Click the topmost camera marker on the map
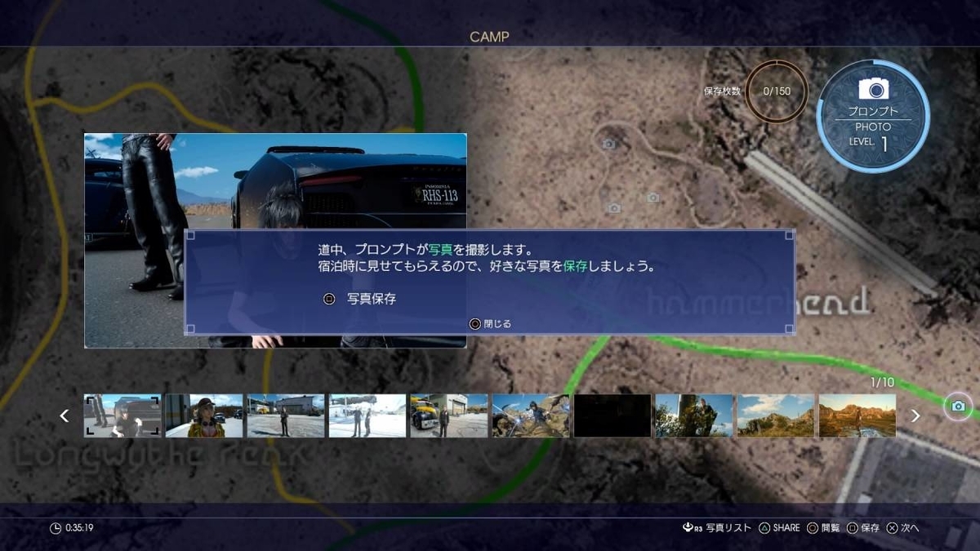This screenshot has width=980, height=551. 608,144
